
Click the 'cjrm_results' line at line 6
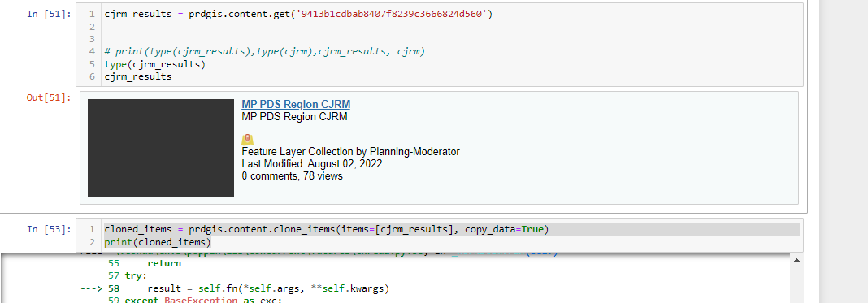tap(138, 76)
